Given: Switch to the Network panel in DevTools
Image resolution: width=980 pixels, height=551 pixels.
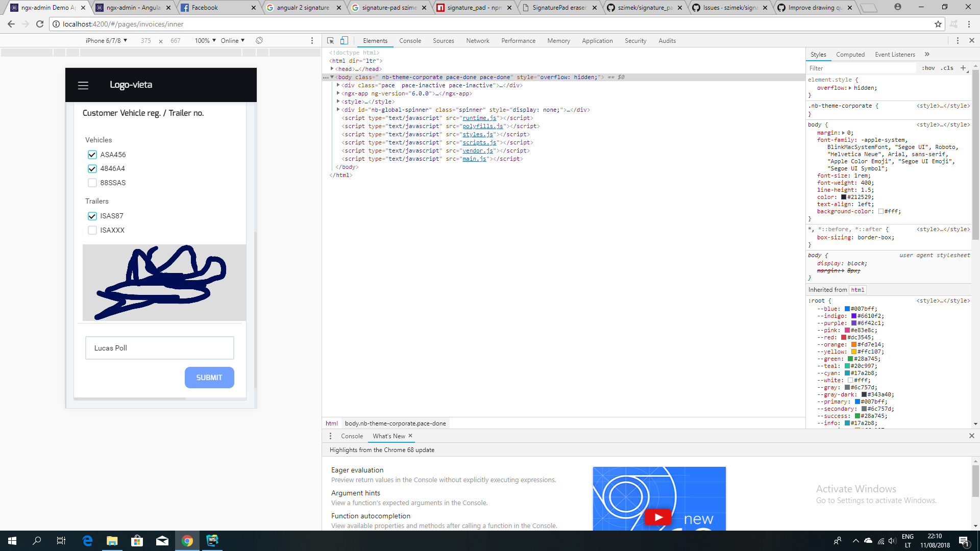Looking at the screenshot, I should [478, 40].
